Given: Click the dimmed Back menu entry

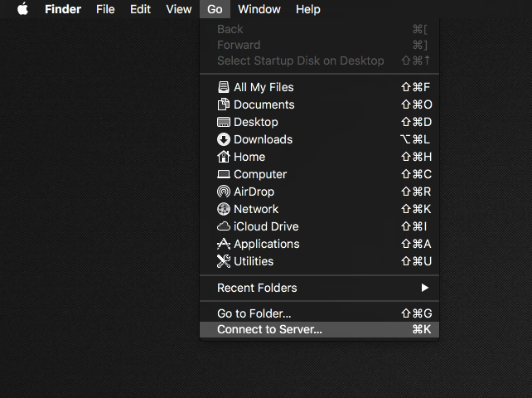Looking at the screenshot, I should point(319,29).
